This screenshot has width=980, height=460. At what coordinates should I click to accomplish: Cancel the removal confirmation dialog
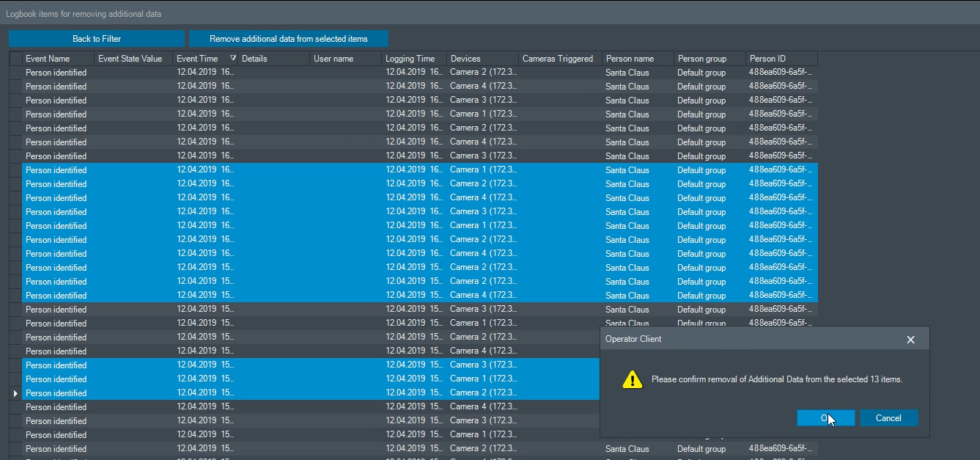888,418
